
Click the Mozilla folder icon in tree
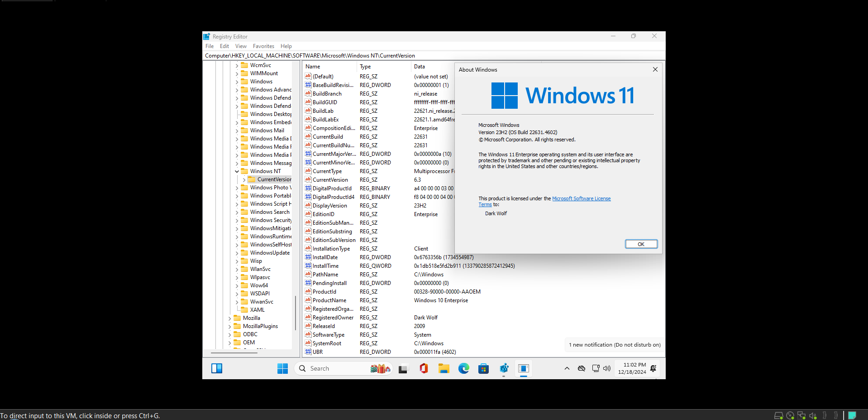237,318
